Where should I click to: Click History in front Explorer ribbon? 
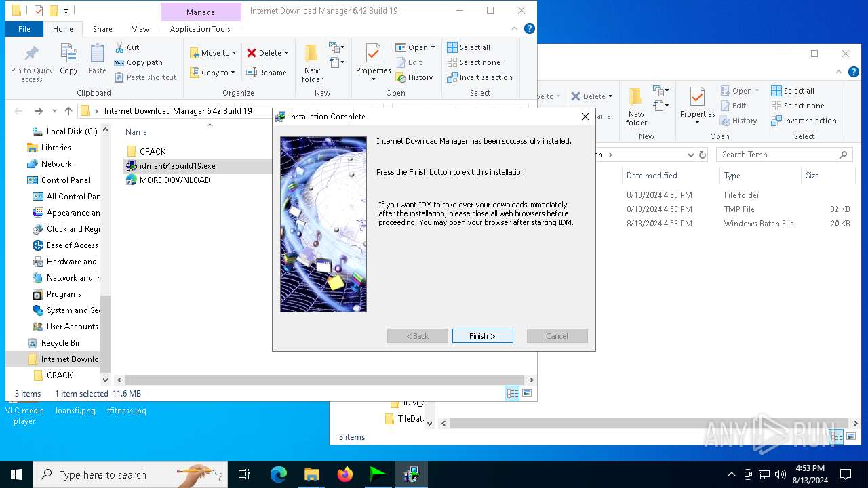[414, 77]
